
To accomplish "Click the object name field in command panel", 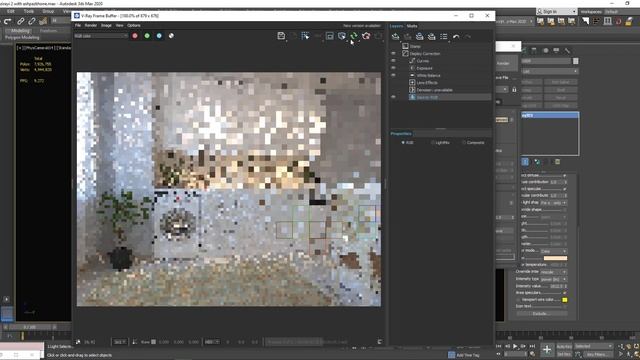I will coord(546,61).
